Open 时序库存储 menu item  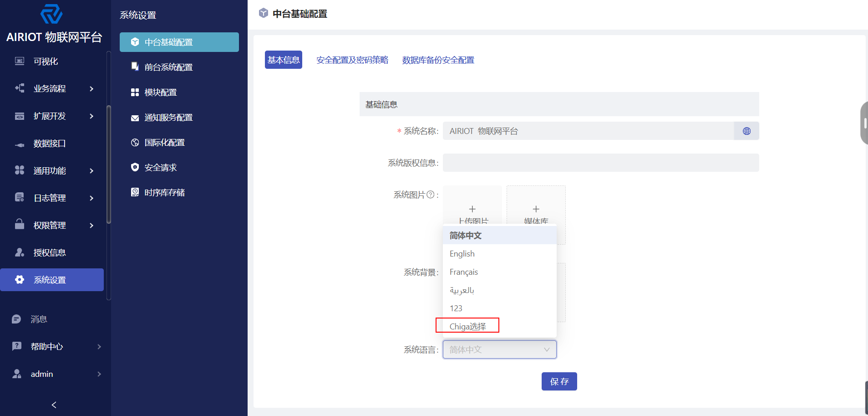coord(179,192)
